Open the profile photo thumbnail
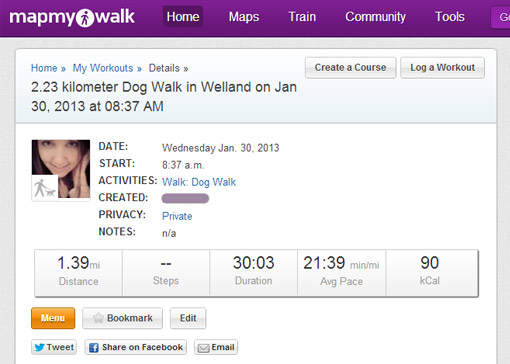This screenshot has width=510, height=364. 61,169
